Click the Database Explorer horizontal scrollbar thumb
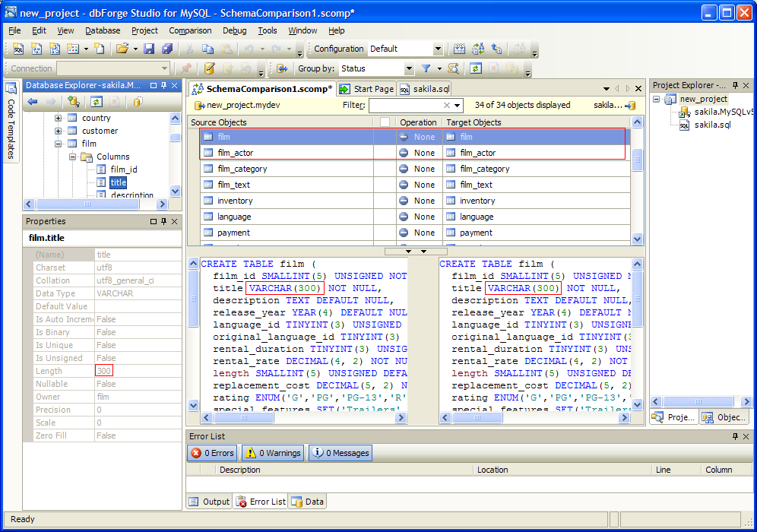 point(88,204)
